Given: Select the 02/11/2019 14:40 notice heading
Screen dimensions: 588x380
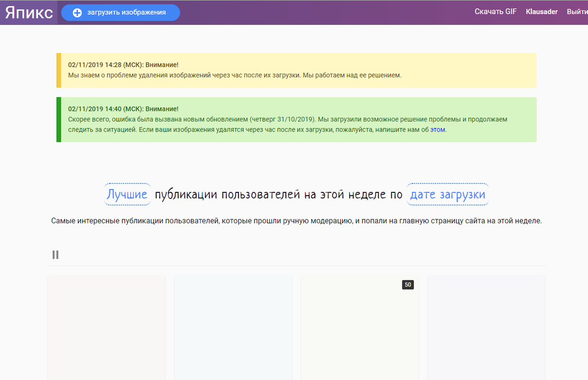Looking at the screenshot, I should tap(123, 109).
